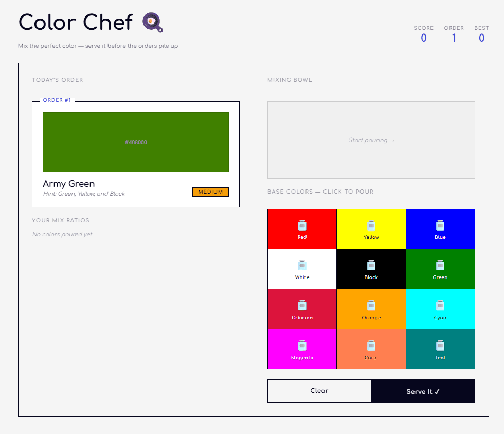Click the MEDIUM difficulty badge
This screenshot has height=434, width=504.
pyautogui.click(x=210, y=192)
